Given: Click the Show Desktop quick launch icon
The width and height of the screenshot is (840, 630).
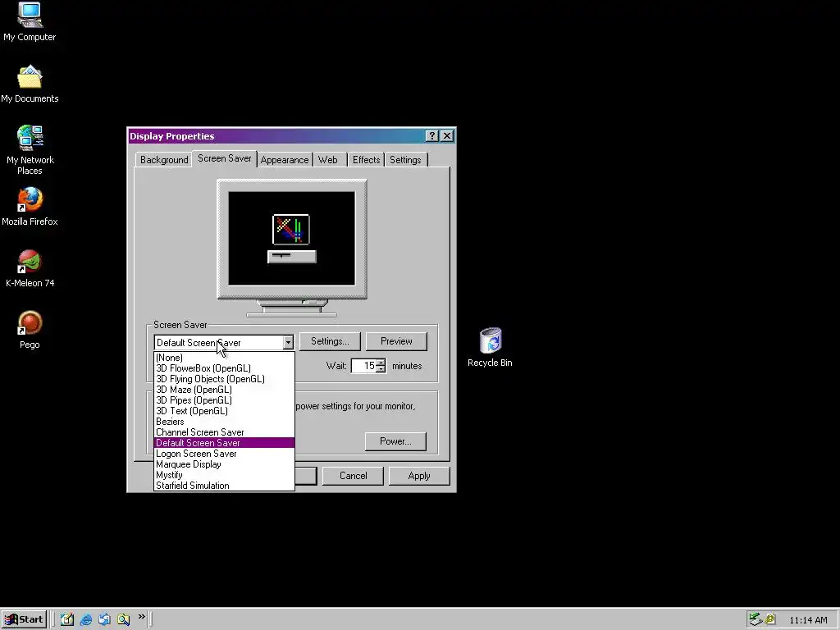Looking at the screenshot, I should click(x=67, y=619).
